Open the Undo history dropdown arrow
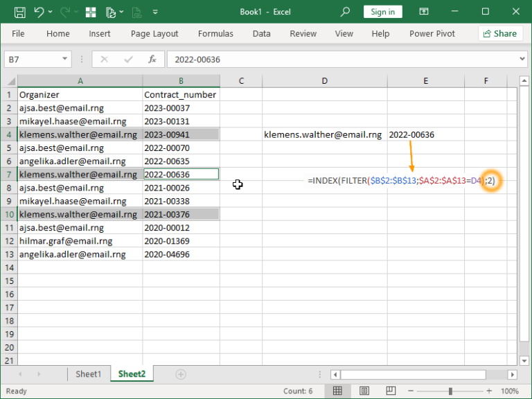The image size is (532, 399). [x=50, y=12]
